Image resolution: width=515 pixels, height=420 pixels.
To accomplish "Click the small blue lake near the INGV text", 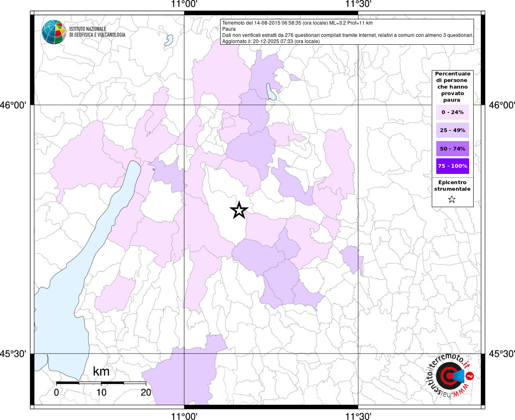I will [169, 40].
